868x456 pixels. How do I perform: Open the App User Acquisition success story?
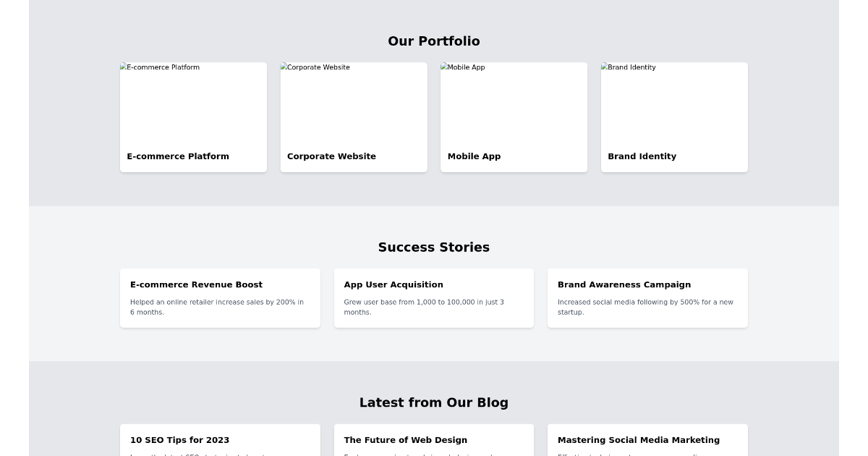click(x=434, y=297)
